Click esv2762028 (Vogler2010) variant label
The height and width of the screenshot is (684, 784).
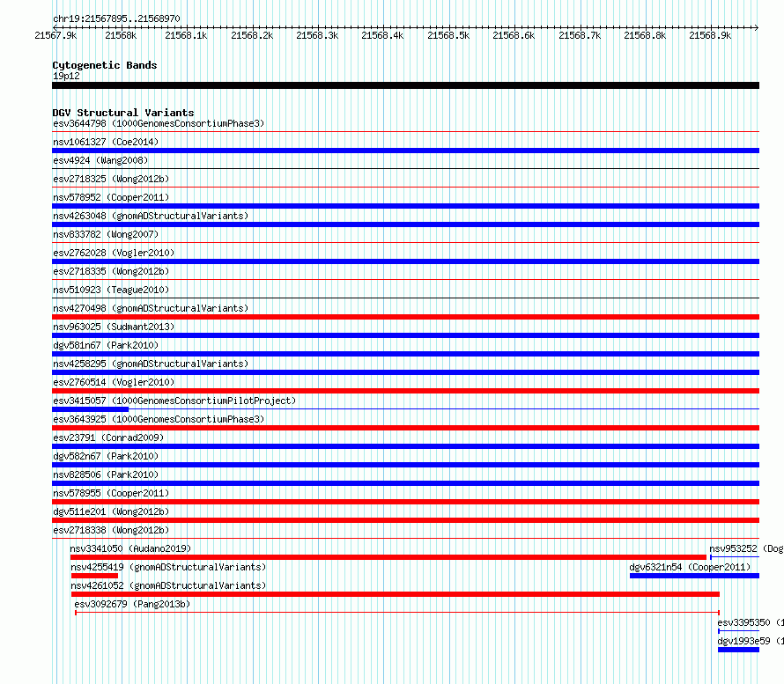pos(114,253)
